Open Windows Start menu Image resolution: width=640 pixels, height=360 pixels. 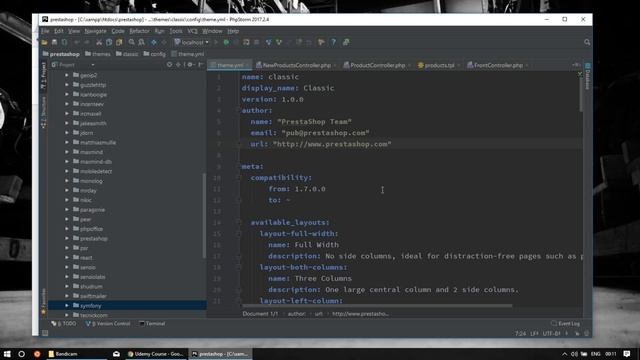[x=7, y=354]
